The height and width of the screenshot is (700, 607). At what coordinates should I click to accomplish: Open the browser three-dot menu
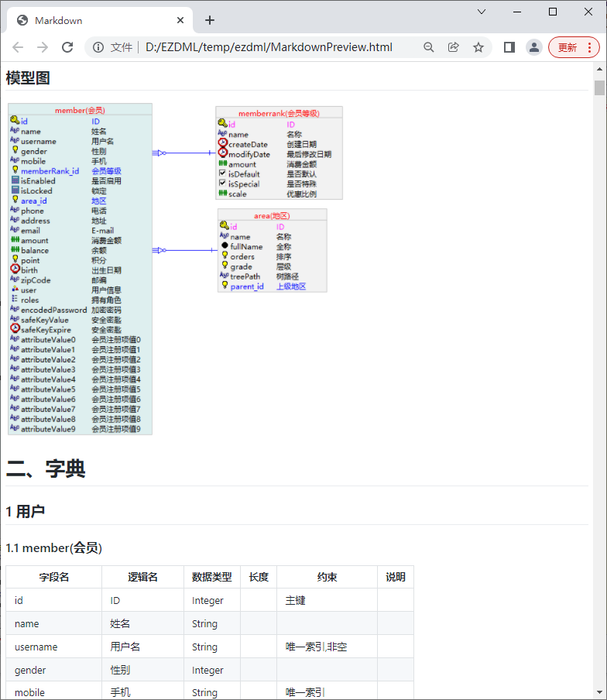tap(589, 47)
